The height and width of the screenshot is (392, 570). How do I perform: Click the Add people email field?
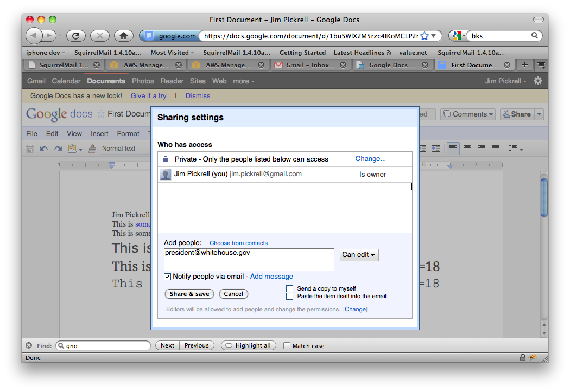tap(249, 260)
